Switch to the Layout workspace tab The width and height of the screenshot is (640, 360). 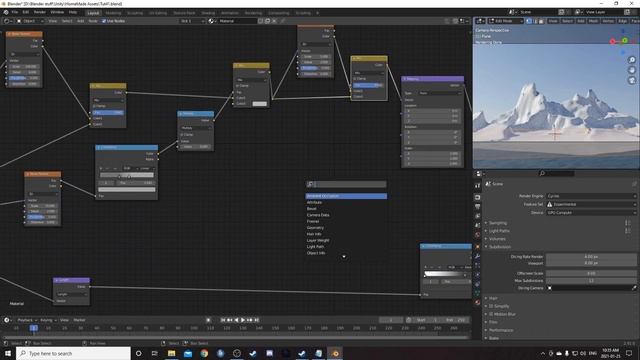click(x=93, y=13)
